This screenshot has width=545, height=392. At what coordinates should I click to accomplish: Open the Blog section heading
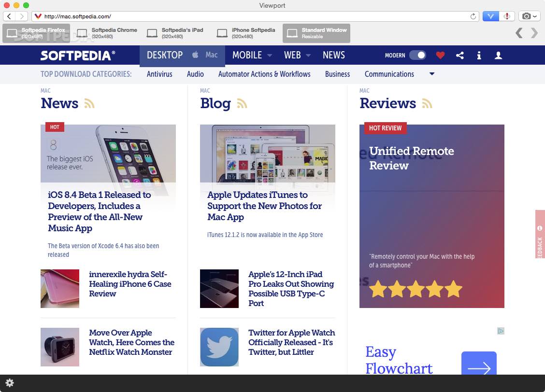point(215,103)
